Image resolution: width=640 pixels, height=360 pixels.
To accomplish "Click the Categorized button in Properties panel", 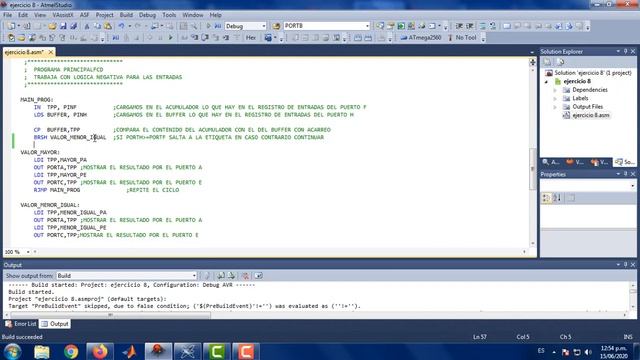I will pos(546,198).
